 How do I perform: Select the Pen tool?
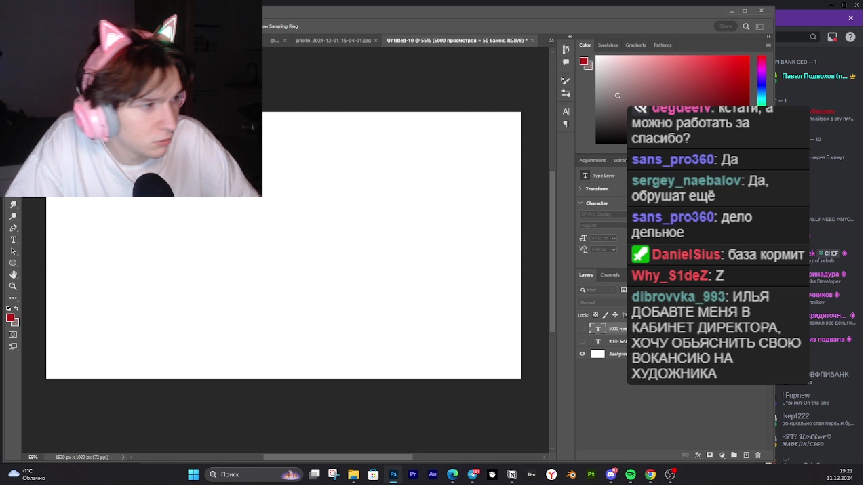click(x=13, y=228)
